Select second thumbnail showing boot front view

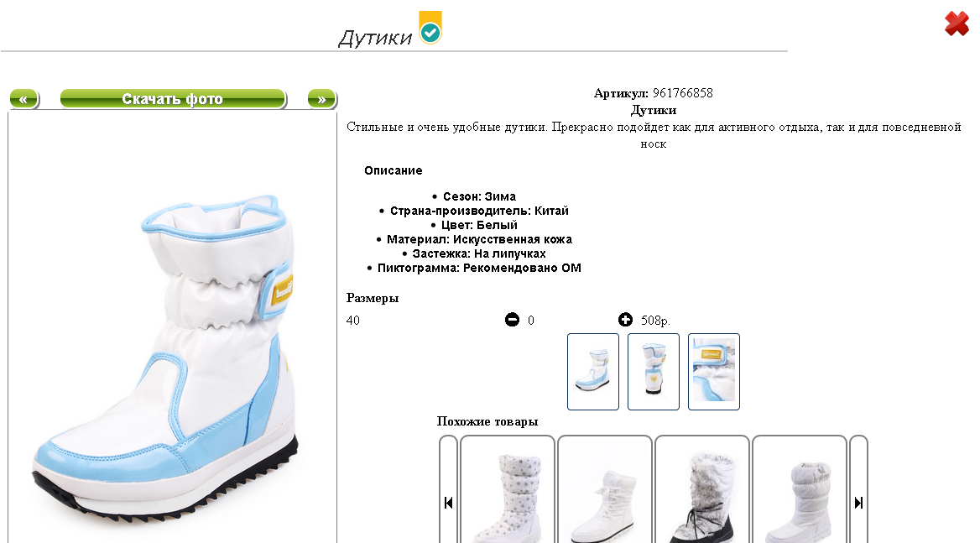653,372
